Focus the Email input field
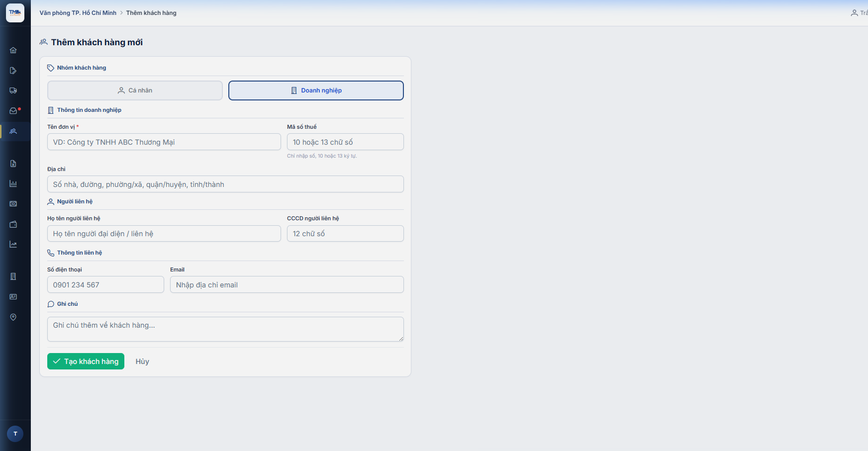The image size is (868, 451). coord(287,284)
